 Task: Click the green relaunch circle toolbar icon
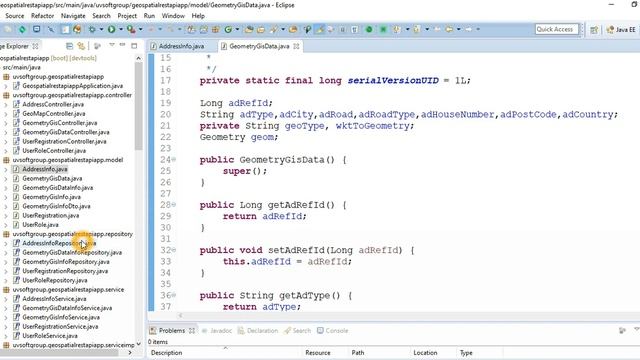point(369,29)
